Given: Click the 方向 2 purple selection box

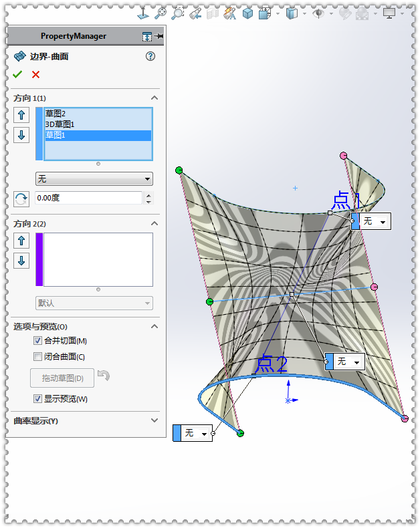Looking at the screenshot, I should (x=98, y=259).
